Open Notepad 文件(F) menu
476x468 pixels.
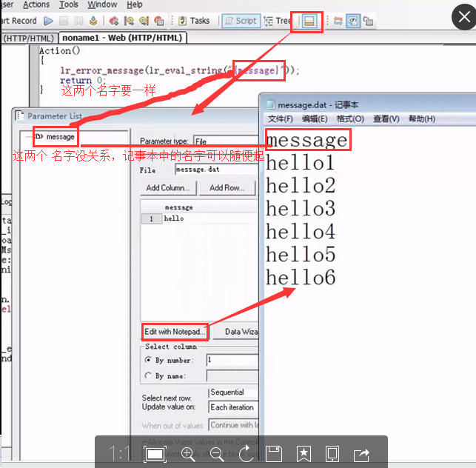(x=281, y=118)
